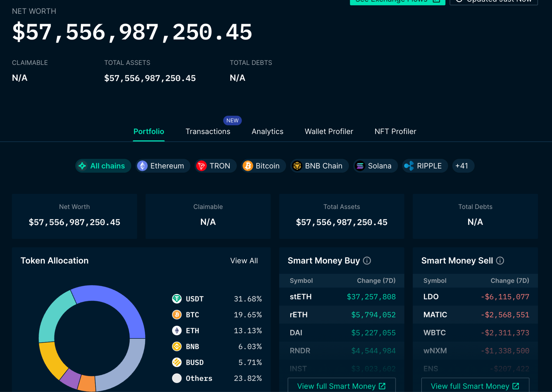Screen dimensions: 552x392
Task: Switch to the Transactions tab
Action: [x=208, y=131]
